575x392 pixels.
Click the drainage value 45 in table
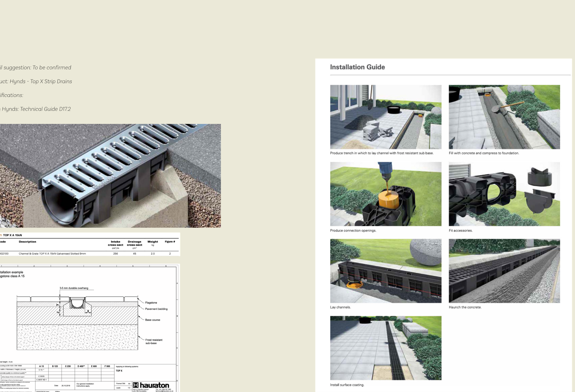point(134,254)
